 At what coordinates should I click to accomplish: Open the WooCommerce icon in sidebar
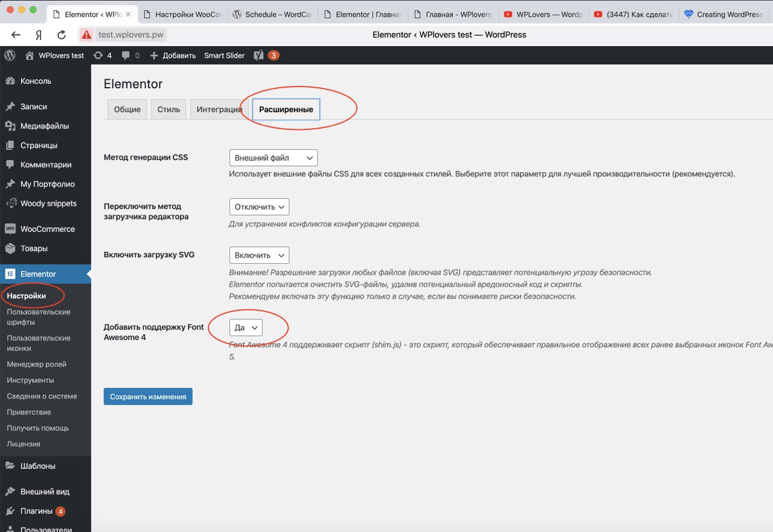(10, 229)
